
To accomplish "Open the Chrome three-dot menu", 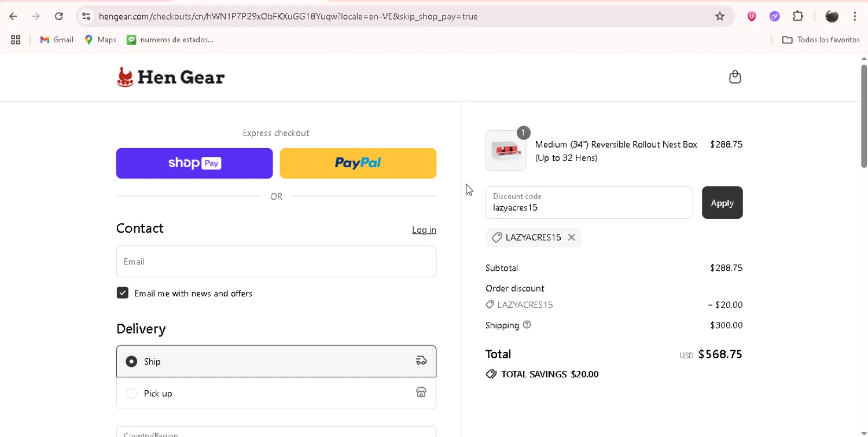I will (855, 16).
